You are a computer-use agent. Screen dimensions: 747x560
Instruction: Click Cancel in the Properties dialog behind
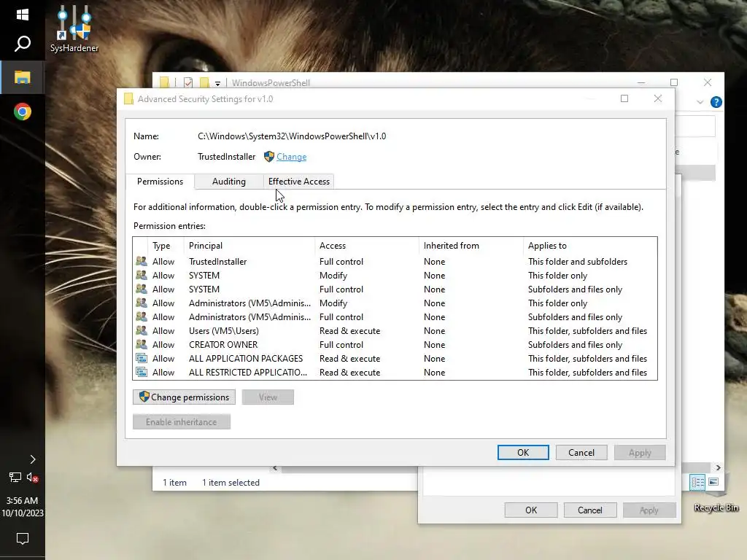(x=589, y=510)
